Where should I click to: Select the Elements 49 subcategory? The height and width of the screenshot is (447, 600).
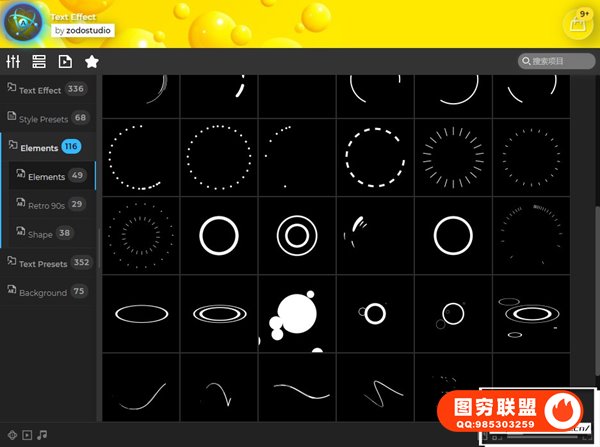click(x=52, y=176)
